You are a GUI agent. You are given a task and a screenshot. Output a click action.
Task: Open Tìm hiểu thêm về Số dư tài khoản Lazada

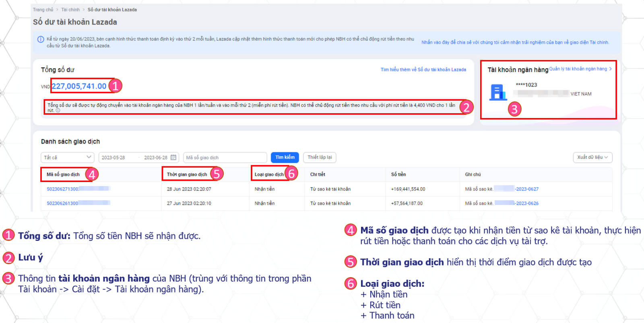[423, 70]
